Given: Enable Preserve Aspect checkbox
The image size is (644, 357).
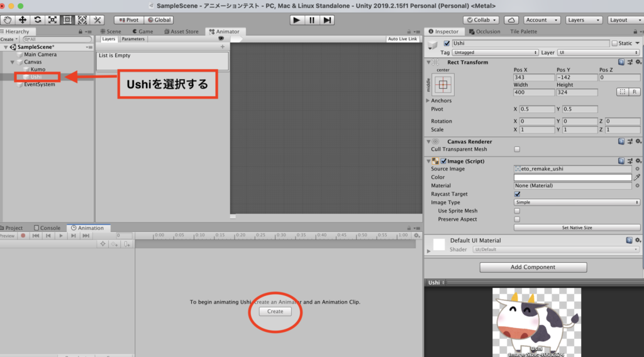Looking at the screenshot, I should point(517,219).
